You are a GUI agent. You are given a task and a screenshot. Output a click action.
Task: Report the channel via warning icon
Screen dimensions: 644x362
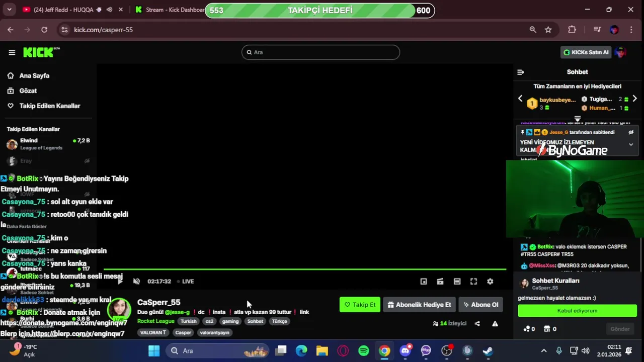(495, 324)
